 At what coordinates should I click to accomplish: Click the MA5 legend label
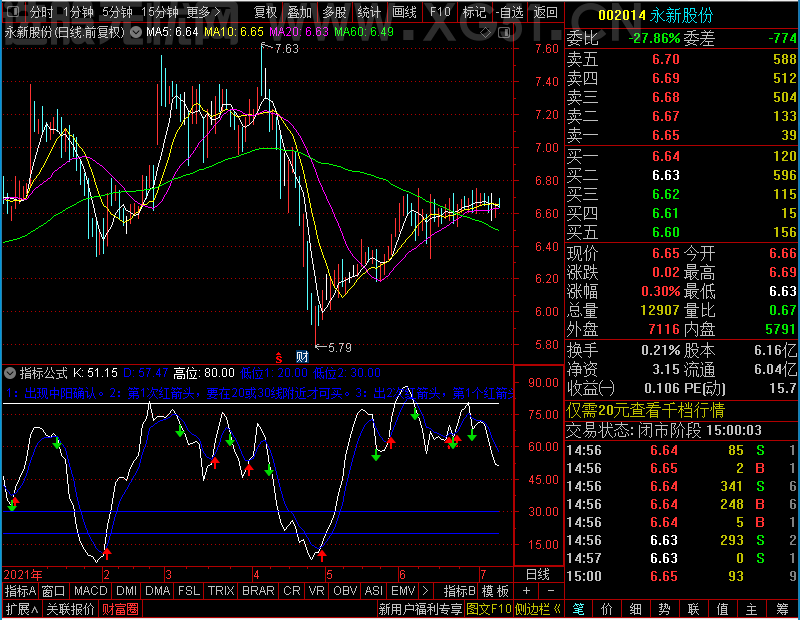172,32
